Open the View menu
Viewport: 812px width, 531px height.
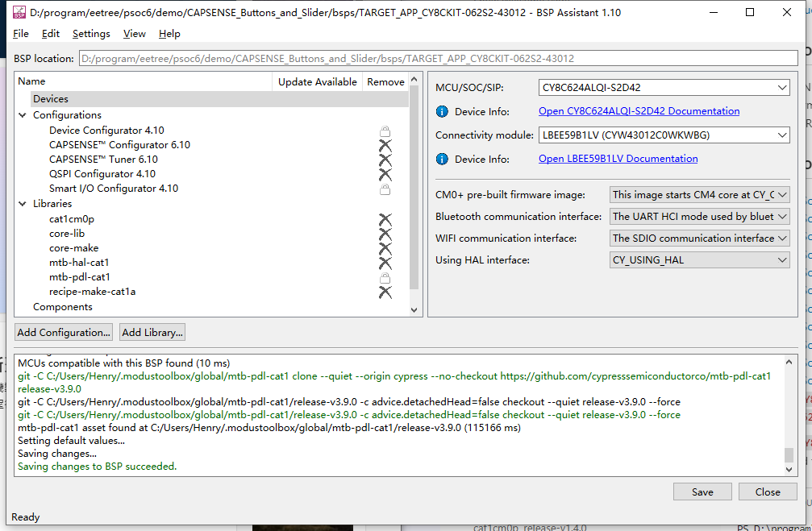[134, 34]
